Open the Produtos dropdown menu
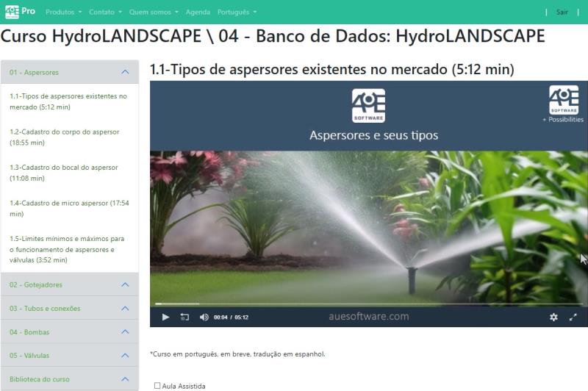 [x=63, y=12]
